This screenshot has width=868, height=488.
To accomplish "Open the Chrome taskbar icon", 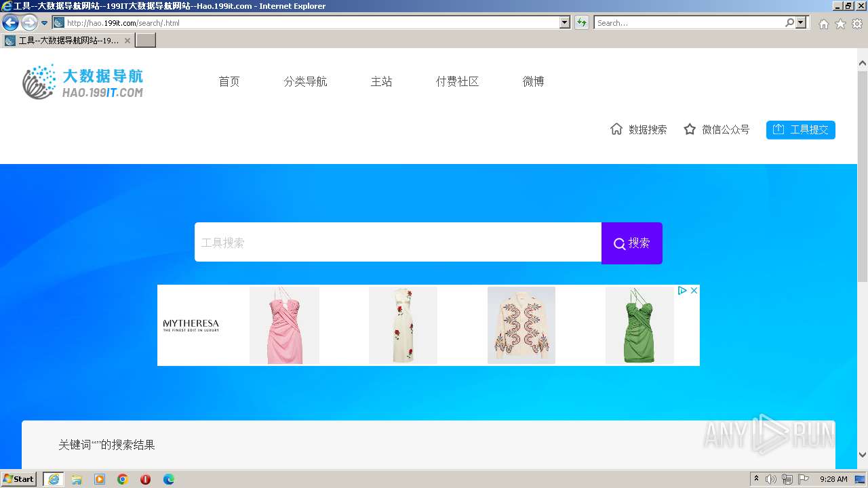I will coord(123,479).
